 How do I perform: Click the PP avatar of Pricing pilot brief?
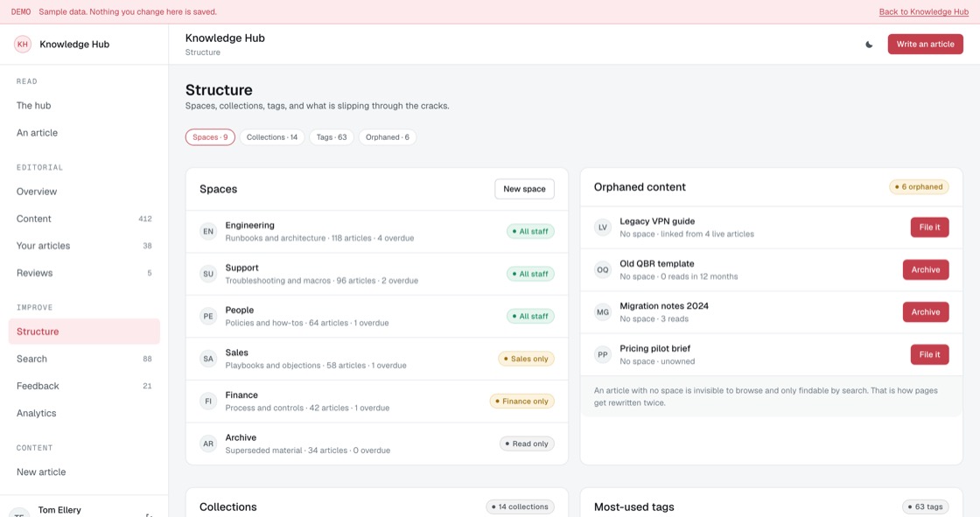point(603,354)
